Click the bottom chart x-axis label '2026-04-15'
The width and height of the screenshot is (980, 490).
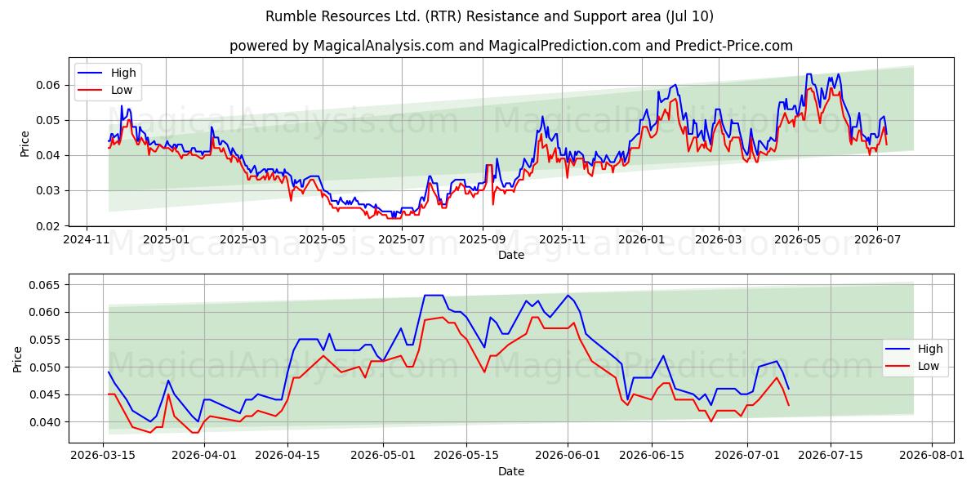[x=287, y=457]
